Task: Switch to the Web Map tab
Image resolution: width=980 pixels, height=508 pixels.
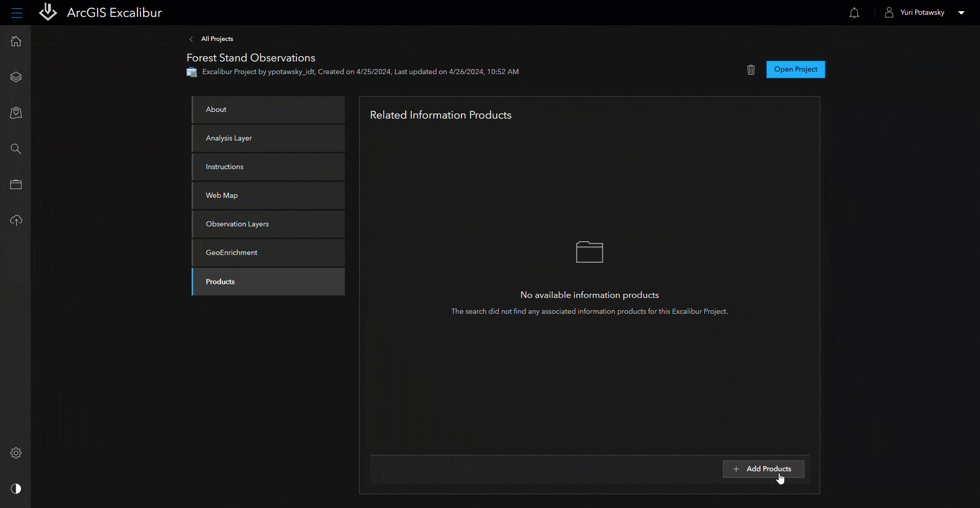Action: click(x=268, y=195)
